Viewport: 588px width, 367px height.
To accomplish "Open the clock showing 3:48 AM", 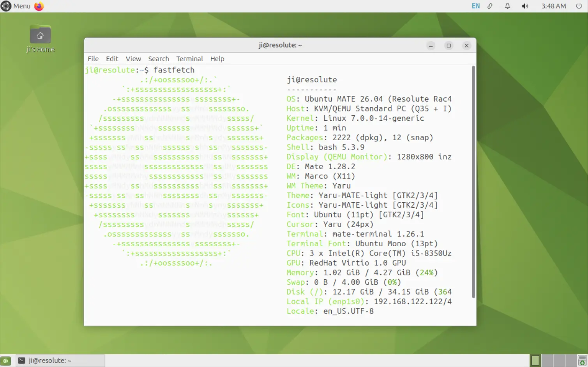I will point(553,6).
